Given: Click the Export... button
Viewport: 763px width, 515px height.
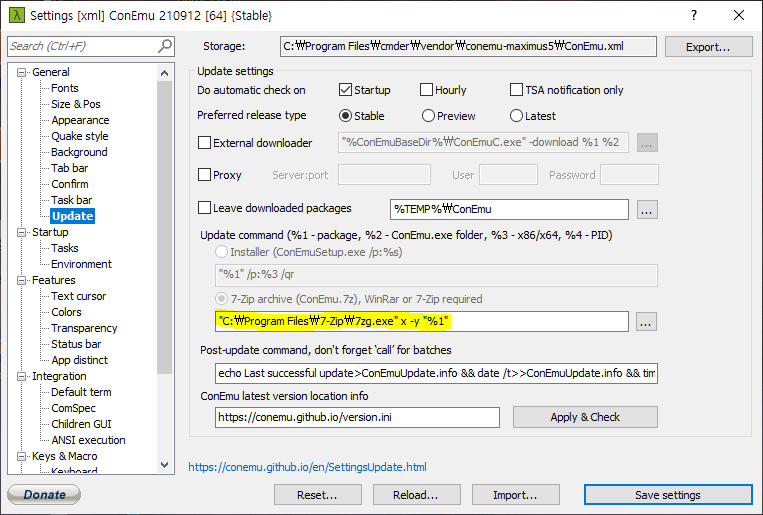Looking at the screenshot, I should click(x=708, y=47).
